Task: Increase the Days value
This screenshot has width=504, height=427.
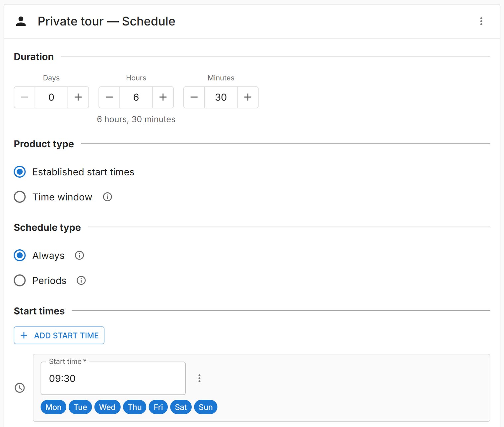Action: (78, 97)
